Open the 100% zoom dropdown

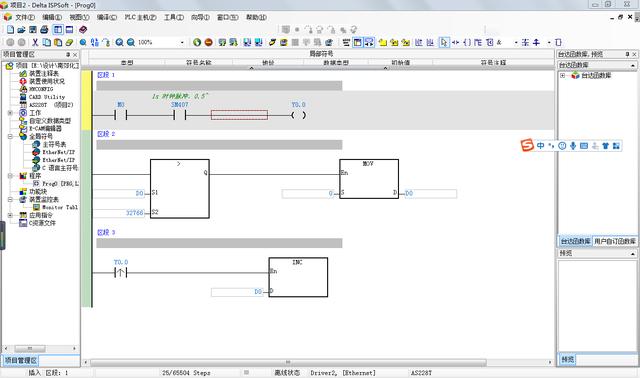click(182, 42)
